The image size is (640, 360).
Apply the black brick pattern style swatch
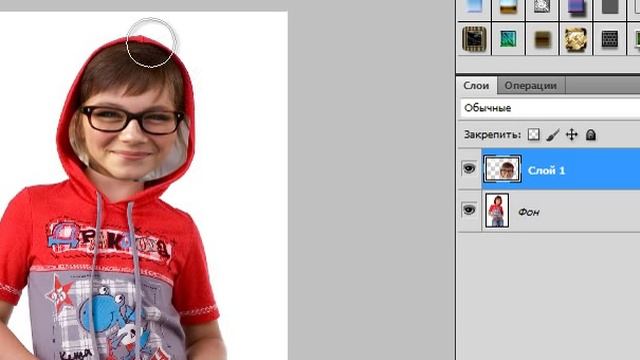[x=610, y=39]
